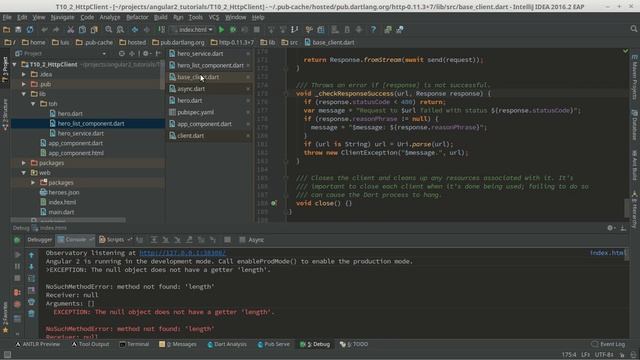Open the VCS menu

click(214, 18)
